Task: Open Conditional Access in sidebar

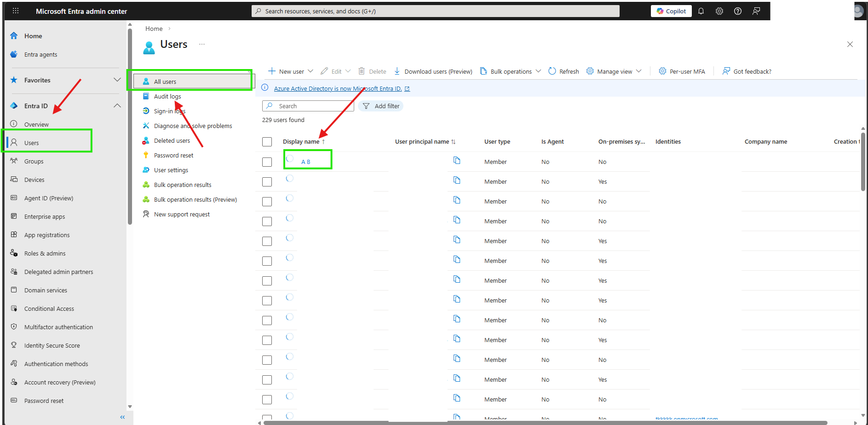Action: pos(49,309)
